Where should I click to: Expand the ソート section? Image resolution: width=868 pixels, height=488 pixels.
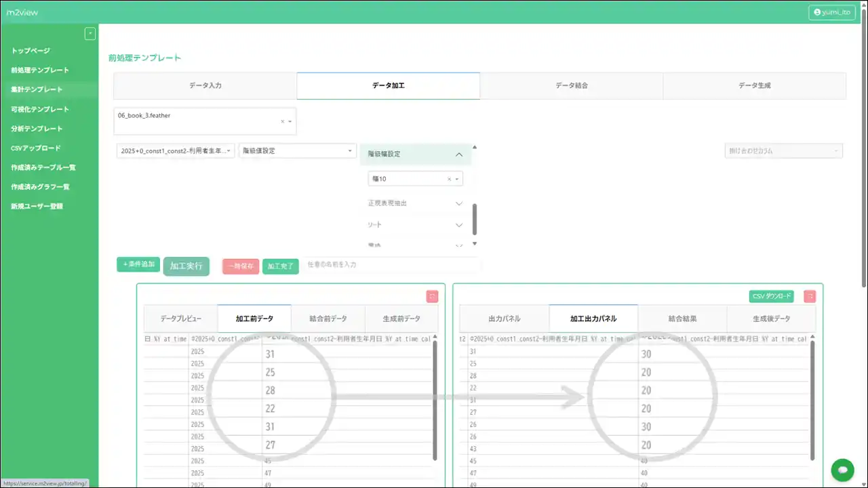point(458,225)
